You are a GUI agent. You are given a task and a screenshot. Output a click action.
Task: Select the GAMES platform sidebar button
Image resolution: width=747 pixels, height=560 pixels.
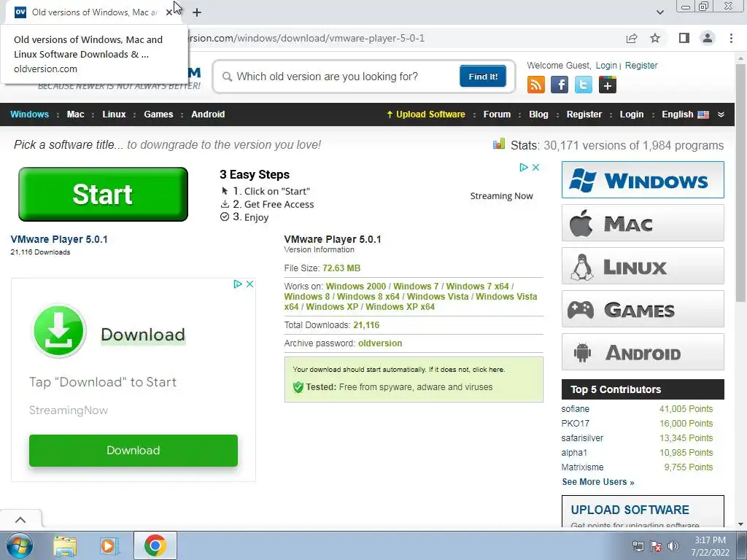click(x=643, y=309)
